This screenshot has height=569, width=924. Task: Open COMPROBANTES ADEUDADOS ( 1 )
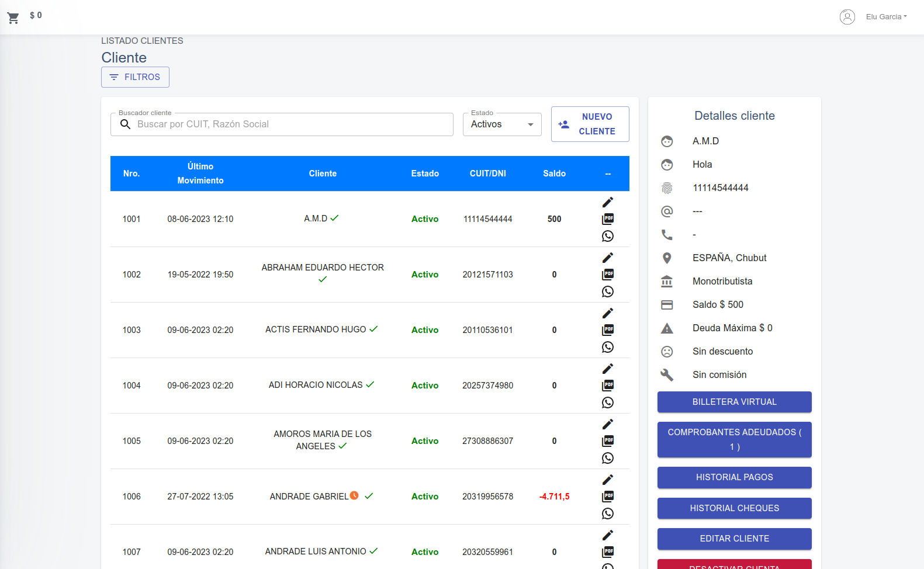735,439
